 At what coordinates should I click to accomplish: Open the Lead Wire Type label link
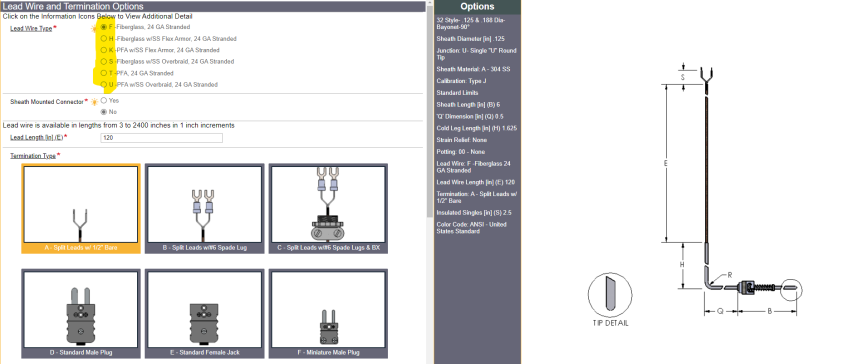coord(31,28)
